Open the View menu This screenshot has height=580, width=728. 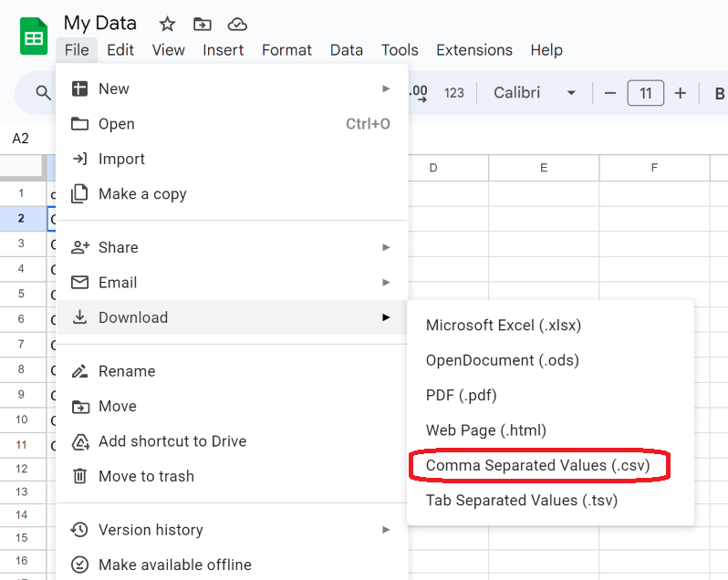point(169,50)
